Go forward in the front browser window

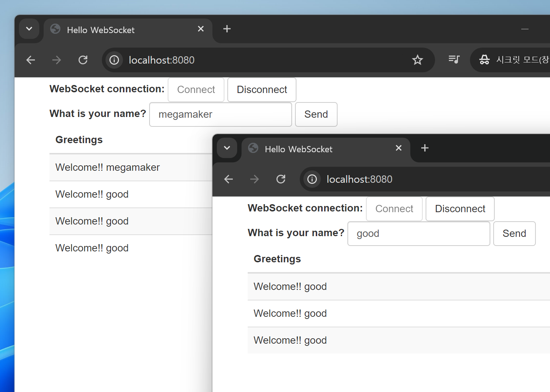point(255,179)
